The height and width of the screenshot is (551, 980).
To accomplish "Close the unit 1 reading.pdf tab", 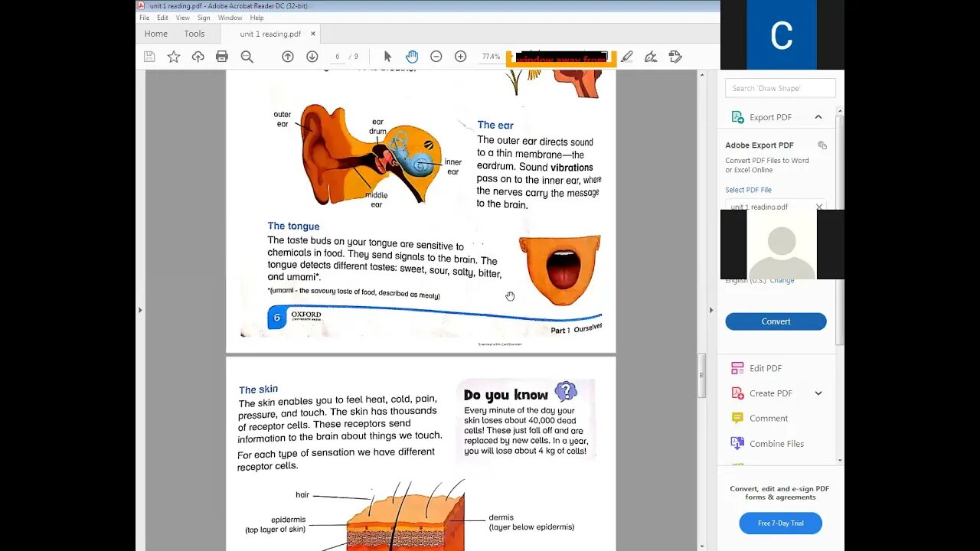I will (x=313, y=34).
